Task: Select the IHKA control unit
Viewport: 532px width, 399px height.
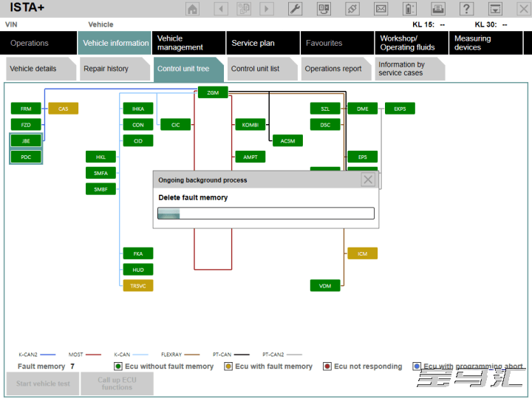Action: 138,109
